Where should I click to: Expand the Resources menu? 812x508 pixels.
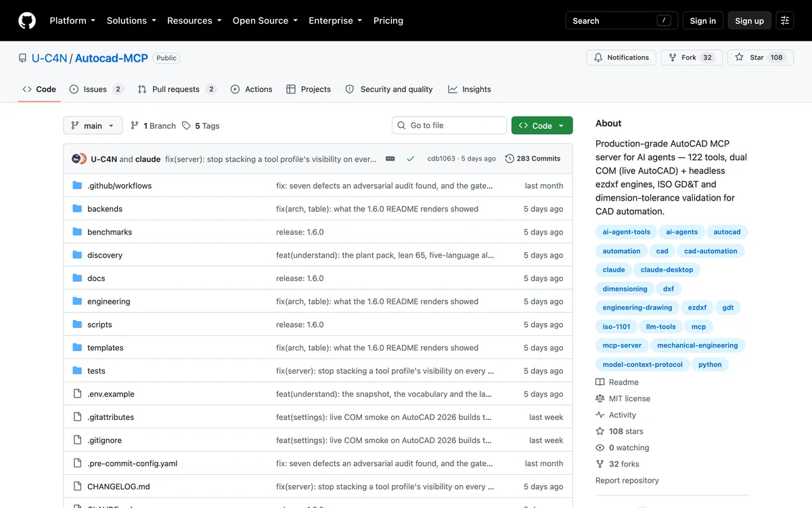[x=194, y=20]
